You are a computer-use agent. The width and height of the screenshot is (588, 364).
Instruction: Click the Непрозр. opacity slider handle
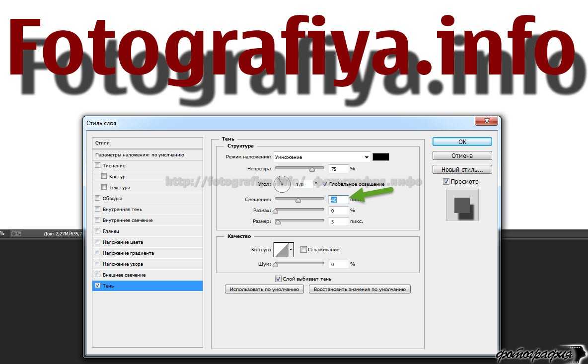click(312, 169)
